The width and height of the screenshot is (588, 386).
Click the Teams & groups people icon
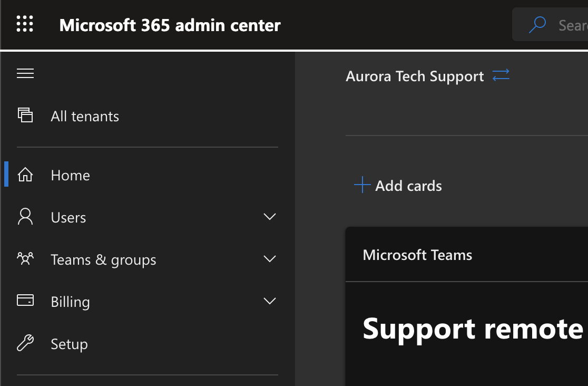click(x=25, y=259)
